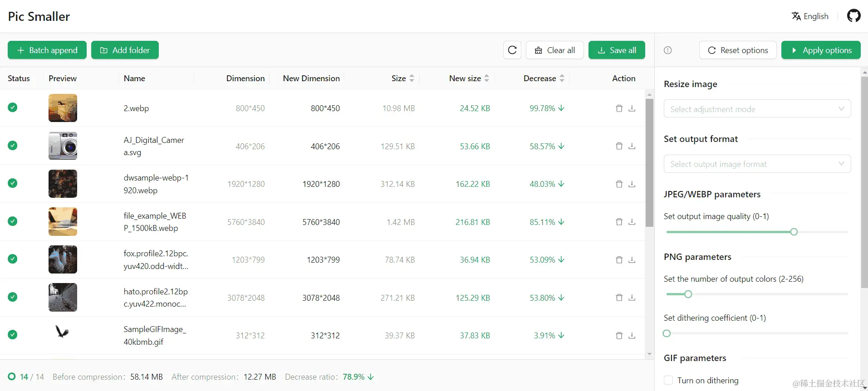Click the success status icon for 2.webp
This screenshot has width=868, height=391.
click(13, 108)
